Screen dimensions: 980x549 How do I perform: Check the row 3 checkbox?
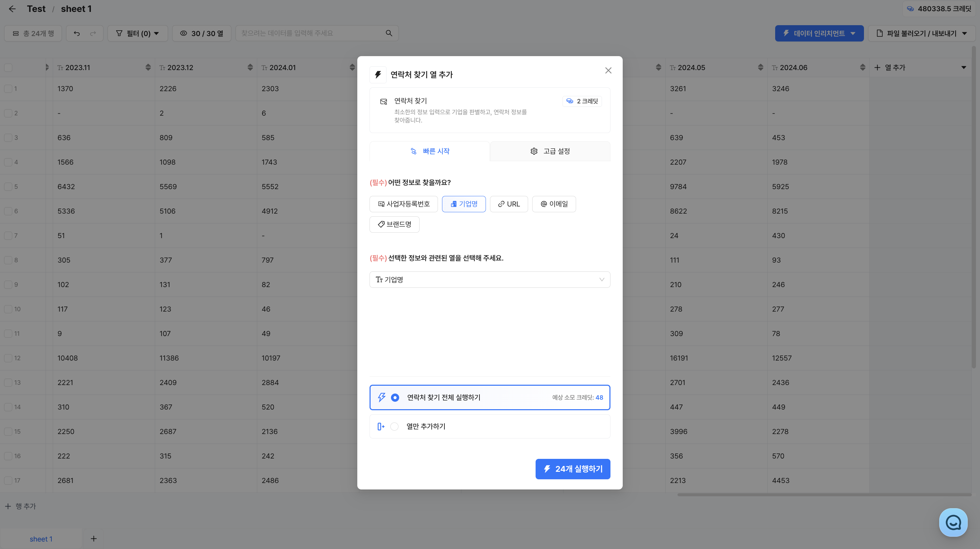click(x=8, y=138)
